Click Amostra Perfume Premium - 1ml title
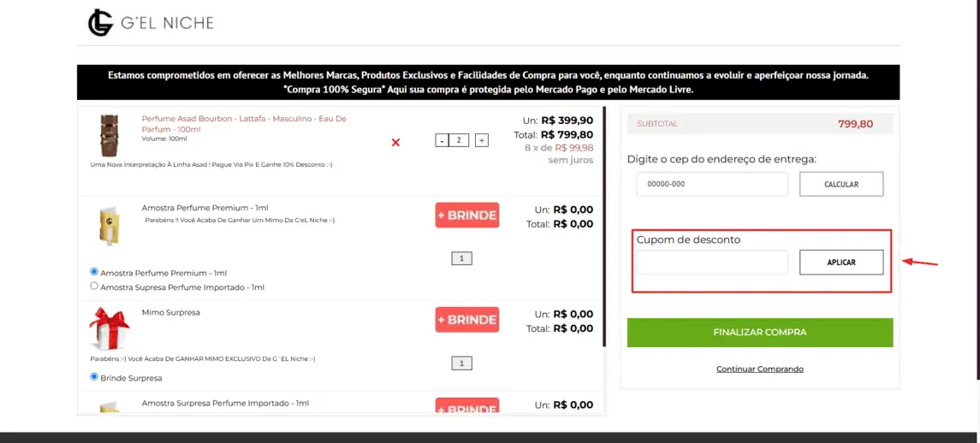 point(205,208)
